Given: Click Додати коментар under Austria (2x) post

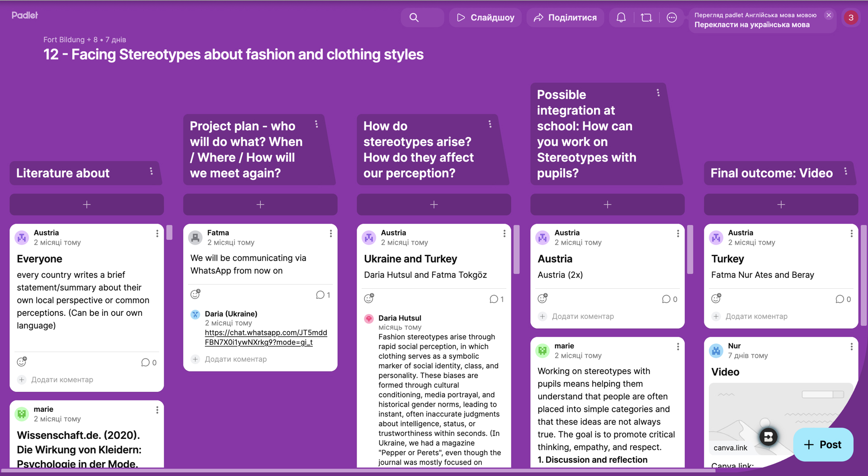Looking at the screenshot, I should (x=583, y=316).
